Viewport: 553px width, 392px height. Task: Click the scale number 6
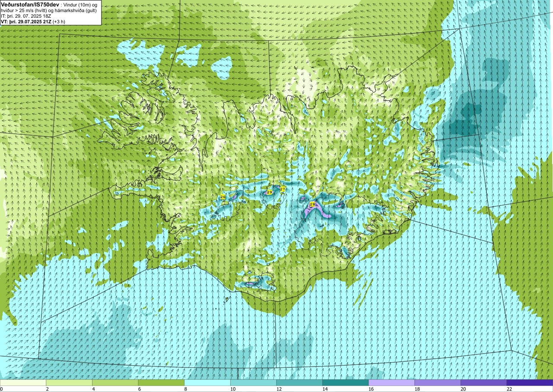click(x=139, y=389)
